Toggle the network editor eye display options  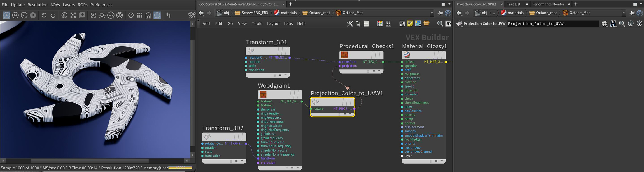coord(448,24)
